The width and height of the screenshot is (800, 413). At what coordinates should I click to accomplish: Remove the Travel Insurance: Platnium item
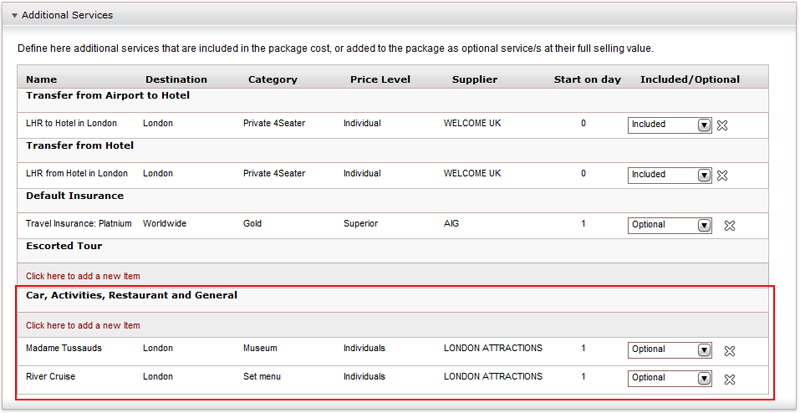click(730, 226)
